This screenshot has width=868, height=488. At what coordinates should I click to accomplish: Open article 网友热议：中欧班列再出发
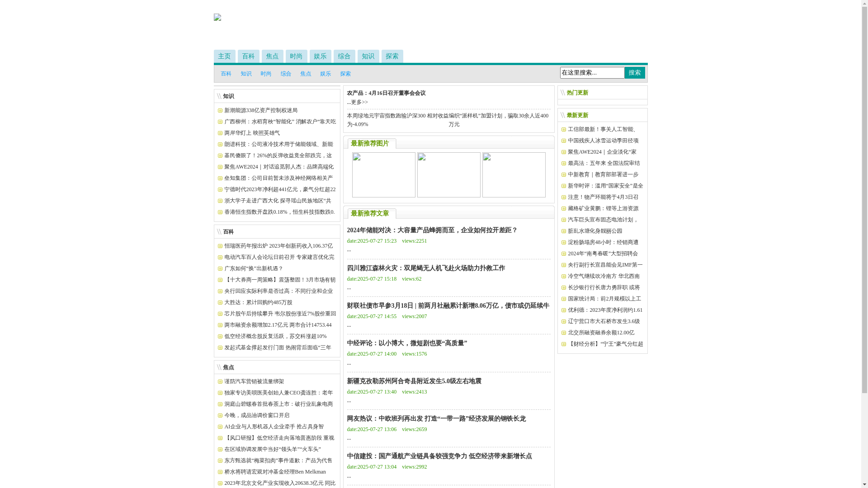click(x=437, y=419)
